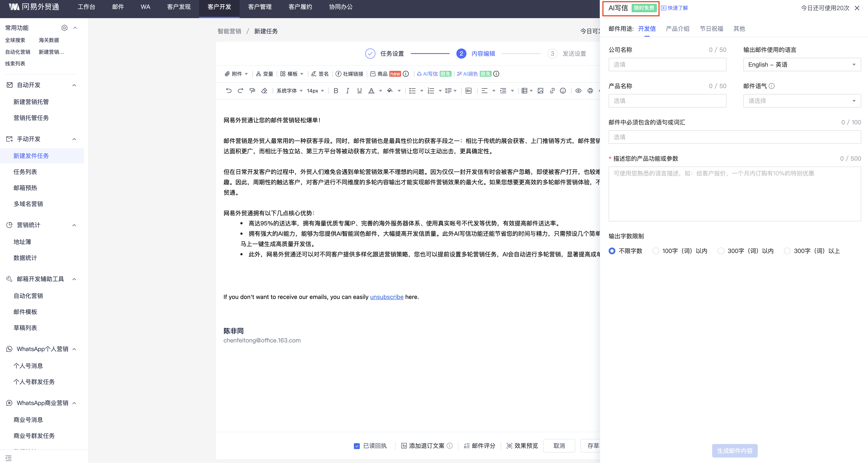Click the 社媒链接 social link tool
This screenshot has height=463, width=868.
point(349,74)
